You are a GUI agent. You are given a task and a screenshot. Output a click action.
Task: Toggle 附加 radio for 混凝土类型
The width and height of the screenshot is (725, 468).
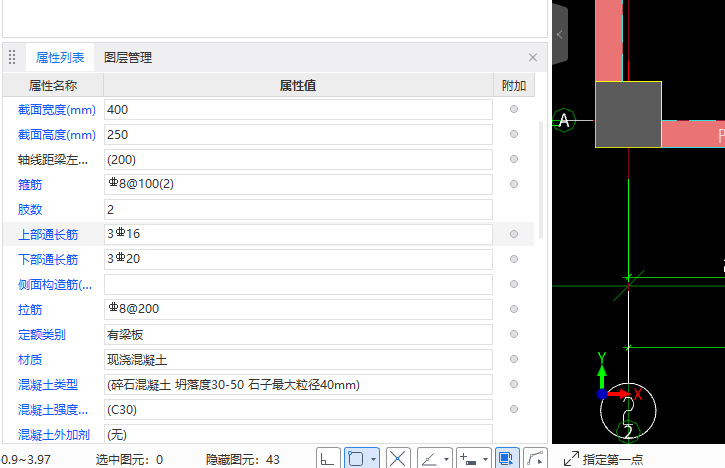click(x=514, y=384)
